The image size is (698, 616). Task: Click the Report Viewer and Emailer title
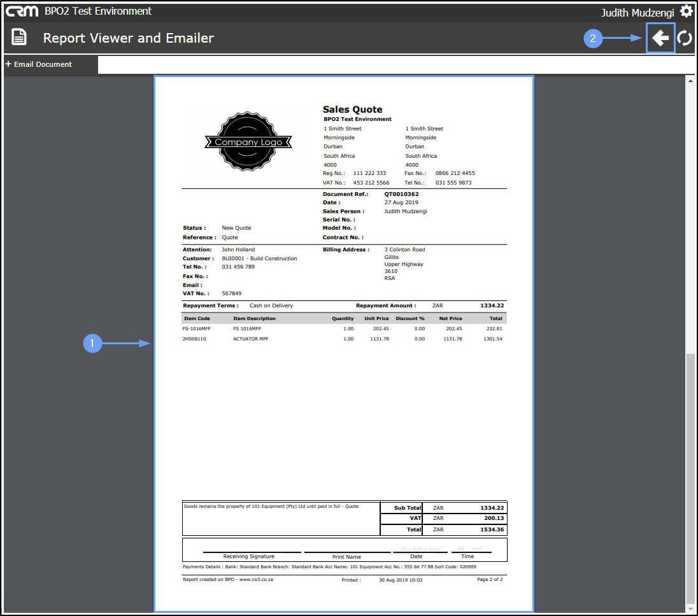(128, 38)
